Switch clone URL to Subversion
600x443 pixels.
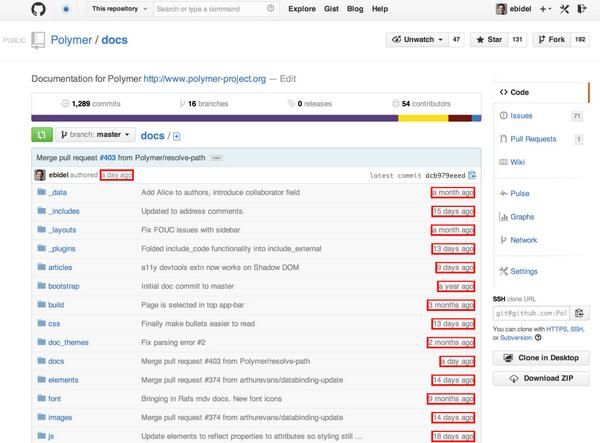point(516,337)
